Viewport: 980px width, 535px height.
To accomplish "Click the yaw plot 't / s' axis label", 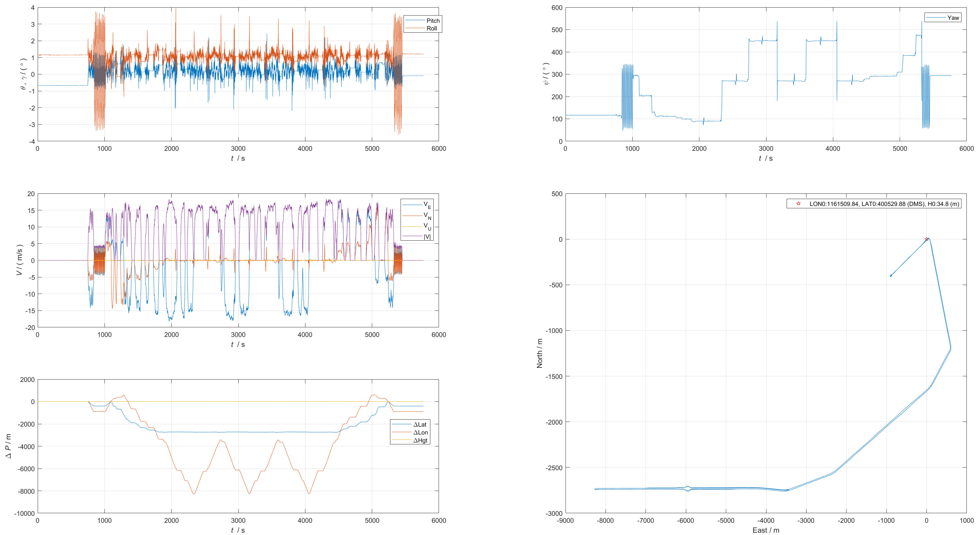I will (x=765, y=158).
